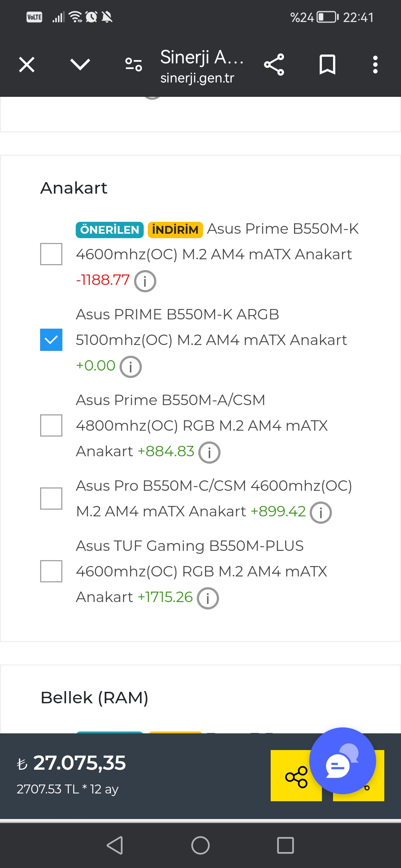Select Asus TUF Gaming B550M-PLUS checkbox
Viewport: 401px width, 868px height.
tap(51, 571)
